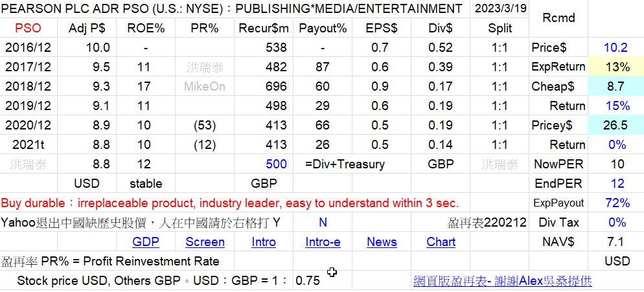Select the 2018/12 ROE value 17
This screenshot has height=292, width=644.
click(x=146, y=86)
